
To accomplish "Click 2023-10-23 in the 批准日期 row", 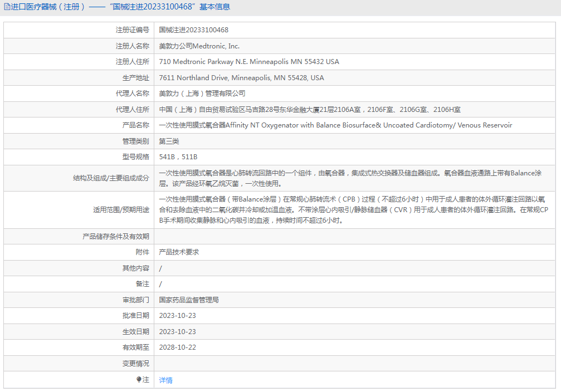I will point(178,316).
